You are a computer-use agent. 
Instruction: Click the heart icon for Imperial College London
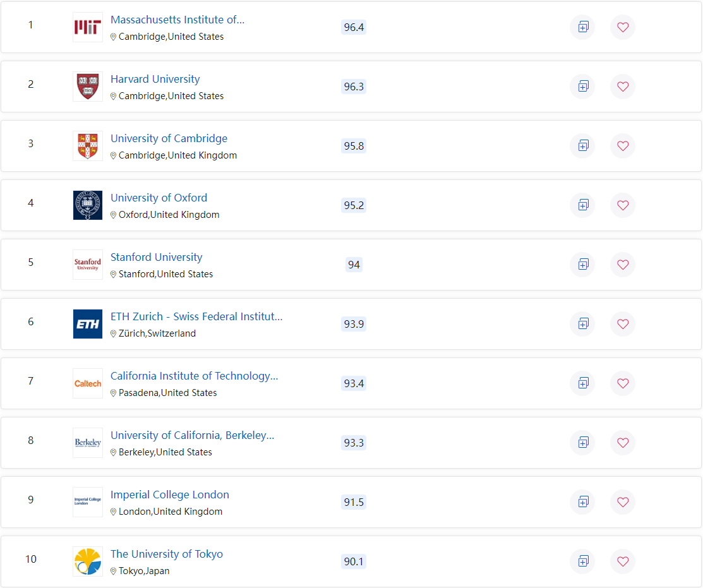(x=623, y=502)
